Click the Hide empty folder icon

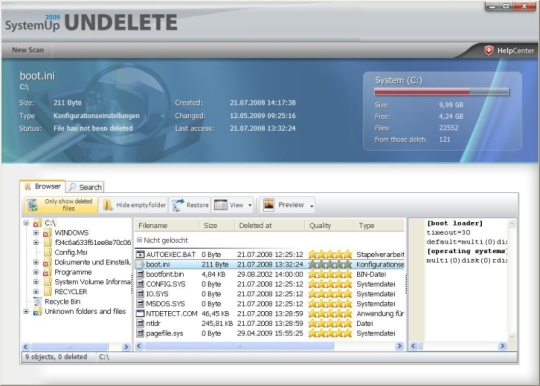point(108,205)
